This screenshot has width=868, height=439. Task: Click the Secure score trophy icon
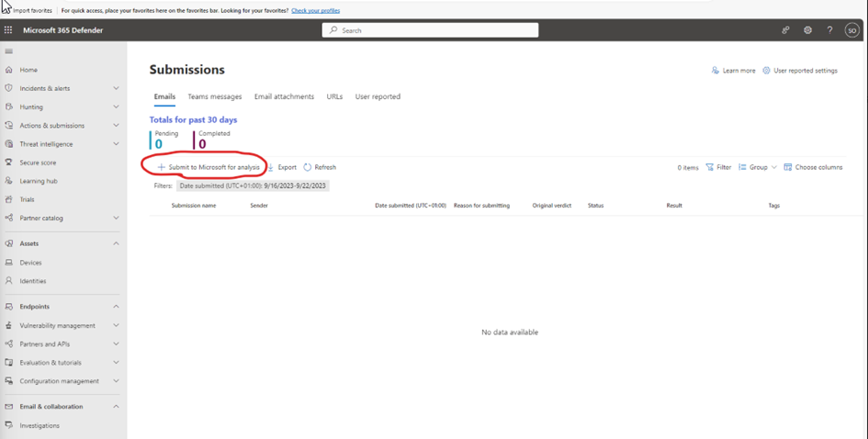click(8, 163)
